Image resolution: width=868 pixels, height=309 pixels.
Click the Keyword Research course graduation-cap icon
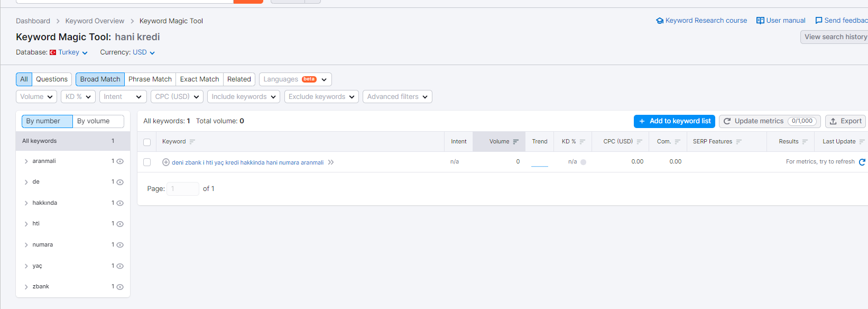(660, 21)
